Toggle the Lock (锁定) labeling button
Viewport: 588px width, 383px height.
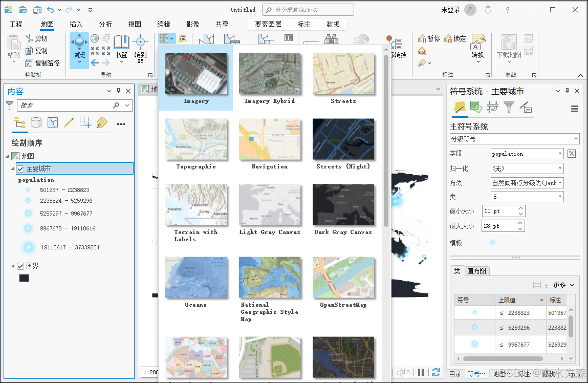[x=455, y=38]
